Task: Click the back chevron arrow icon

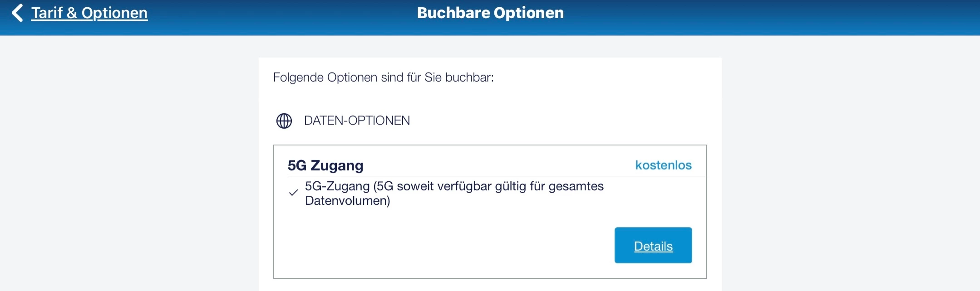Action: click(x=17, y=13)
